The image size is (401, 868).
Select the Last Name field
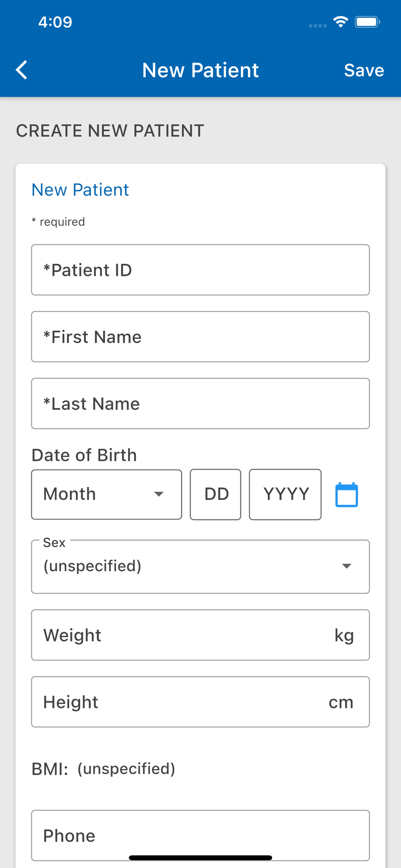tap(200, 404)
